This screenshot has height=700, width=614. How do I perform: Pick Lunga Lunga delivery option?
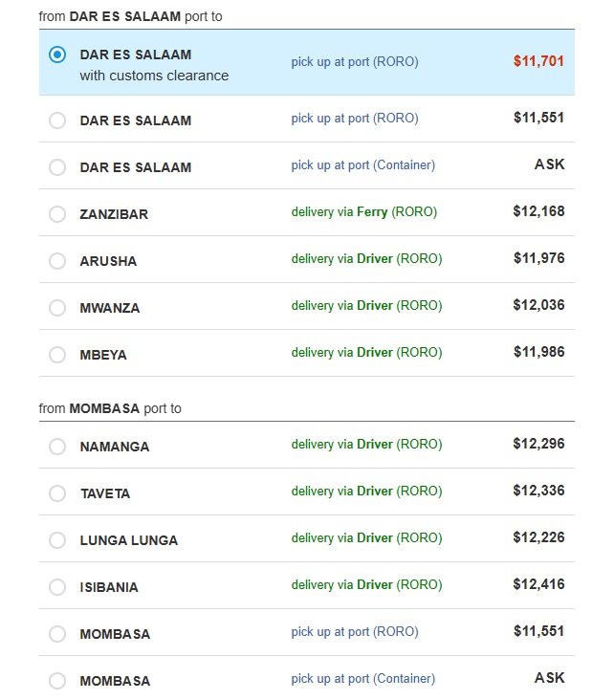point(57,540)
